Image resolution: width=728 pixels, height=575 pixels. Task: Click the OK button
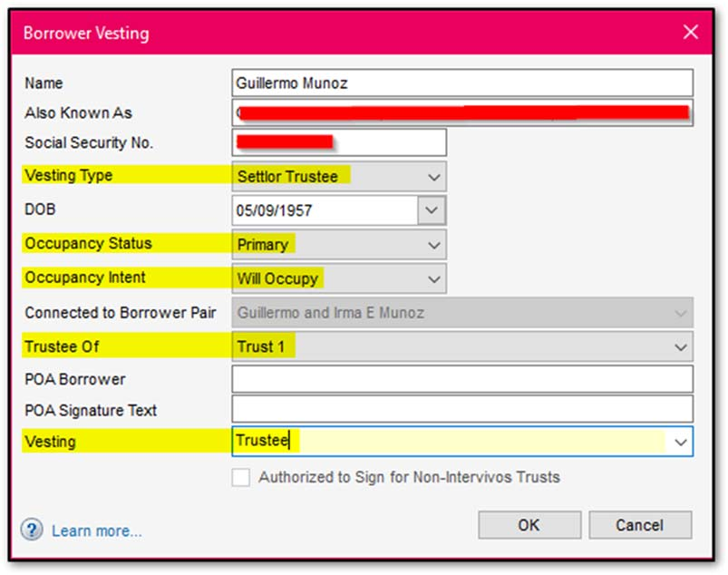coord(529,525)
